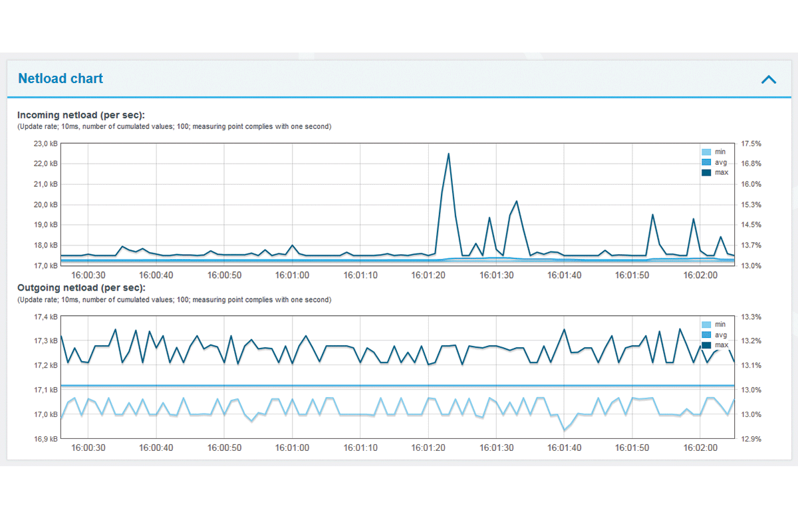Image resolution: width=798 pixels, height=532 pixels.
Task: Collapse the Netload chart panel with the chevron
Action: (768, 79)
